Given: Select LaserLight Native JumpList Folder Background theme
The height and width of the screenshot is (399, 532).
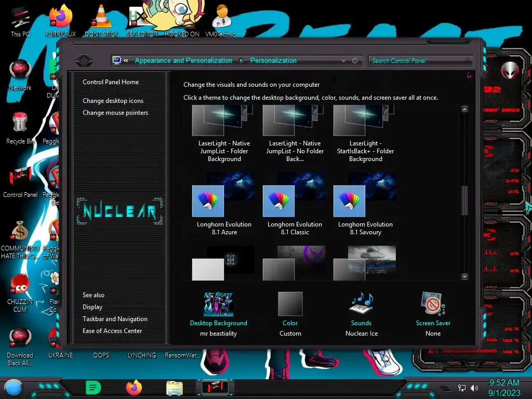Looking at the screenshot, I should pos(224,134).
